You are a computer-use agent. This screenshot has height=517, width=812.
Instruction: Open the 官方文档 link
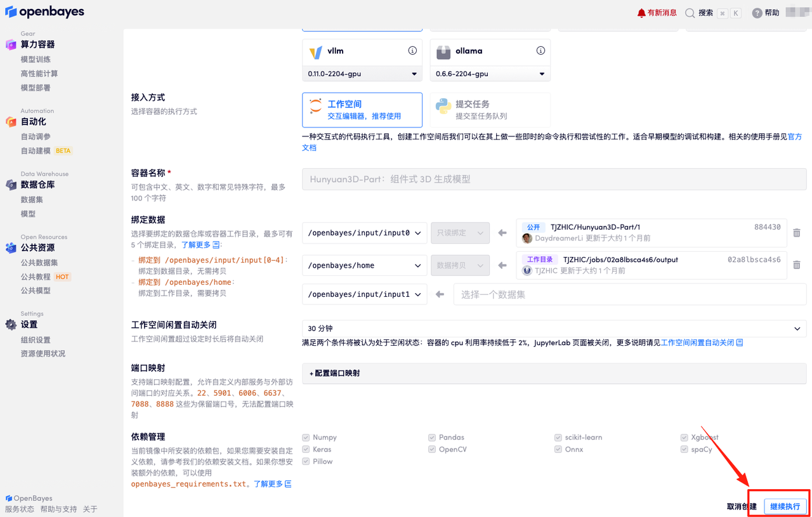point(552,142)
